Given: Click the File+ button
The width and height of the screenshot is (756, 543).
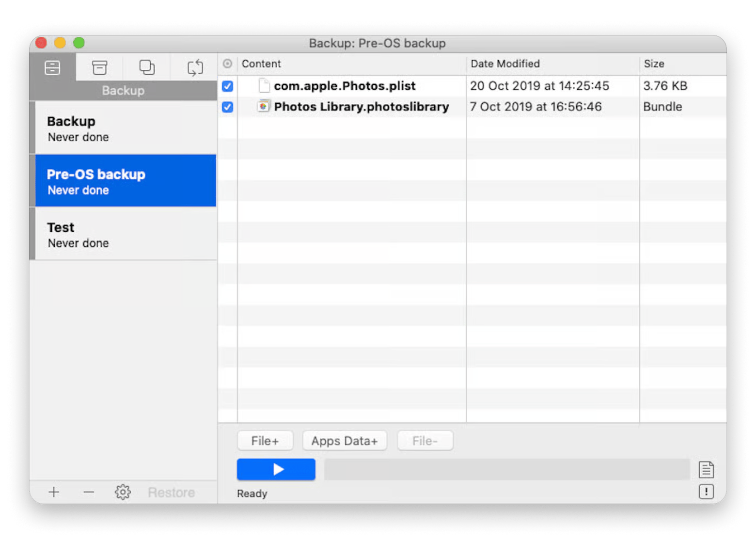Looking at the screenshot, I should pos(265,441).
